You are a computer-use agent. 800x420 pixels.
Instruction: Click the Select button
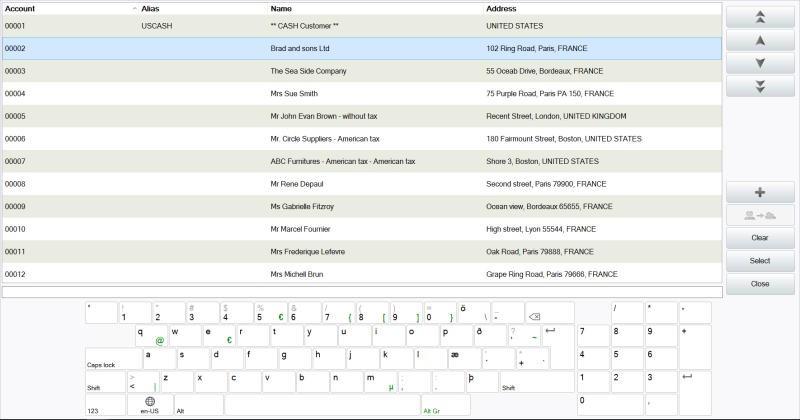pos(760,261)
